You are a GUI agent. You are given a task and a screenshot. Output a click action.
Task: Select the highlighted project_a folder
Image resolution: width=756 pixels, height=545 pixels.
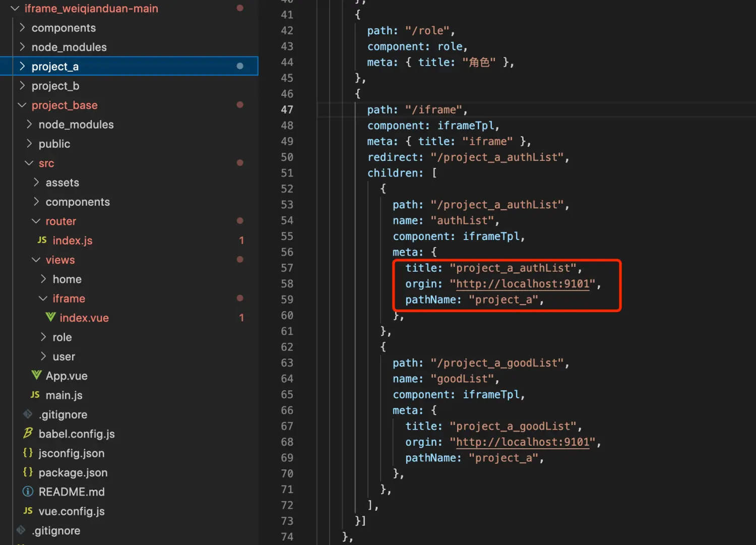(x=55, y=67)
